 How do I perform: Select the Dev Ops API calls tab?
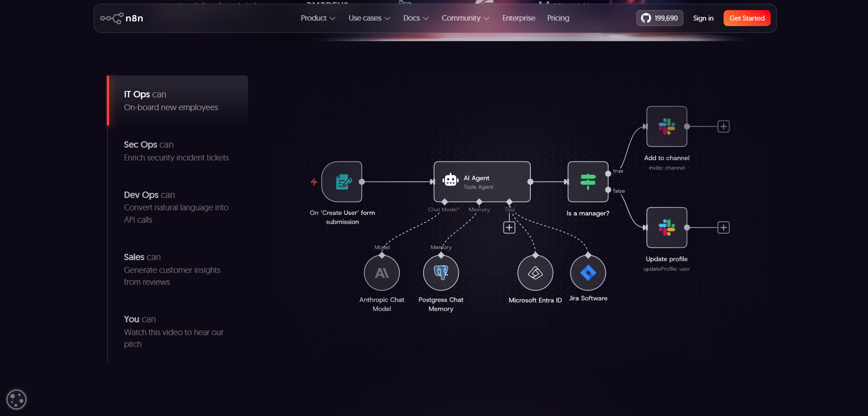pos(178,207)
